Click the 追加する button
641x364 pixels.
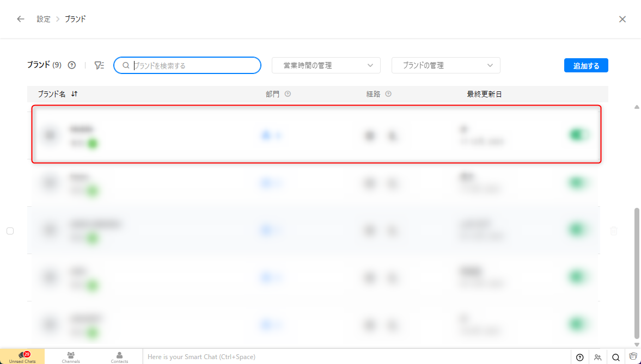pyautogui.click(x=586, y=65)
